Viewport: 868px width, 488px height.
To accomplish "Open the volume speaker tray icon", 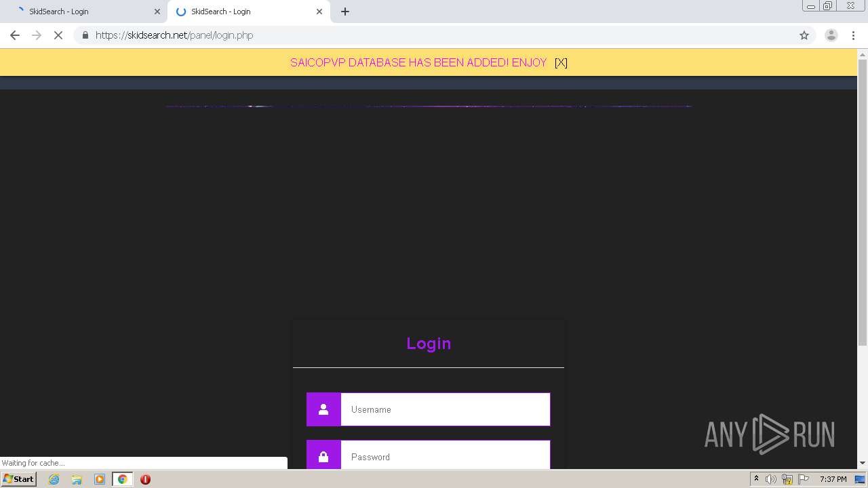I will point(771,479).
